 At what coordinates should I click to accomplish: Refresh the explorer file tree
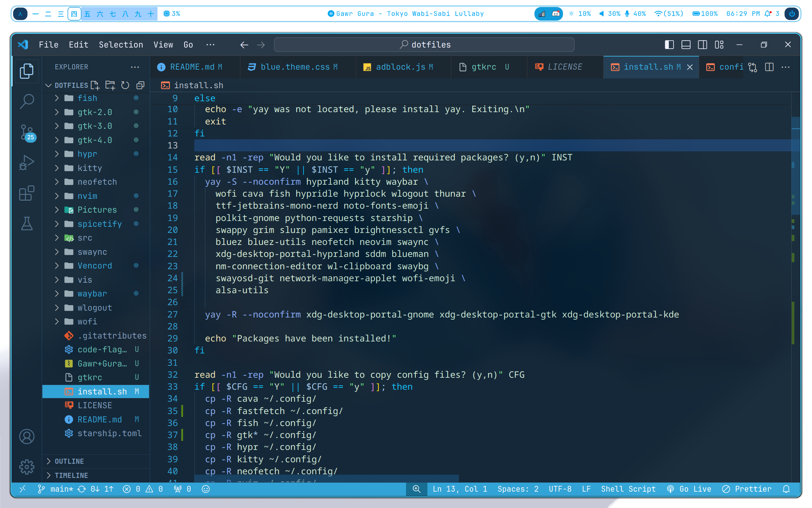125,85
